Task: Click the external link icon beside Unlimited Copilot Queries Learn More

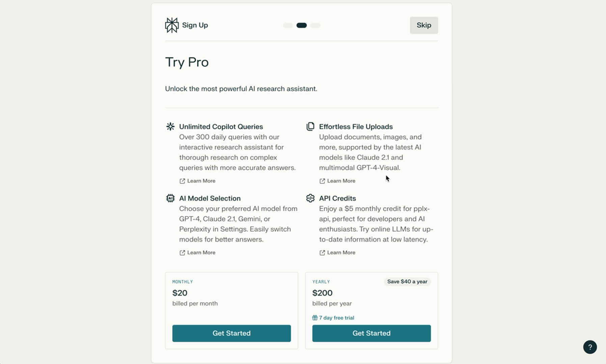Action: point(182,181)
